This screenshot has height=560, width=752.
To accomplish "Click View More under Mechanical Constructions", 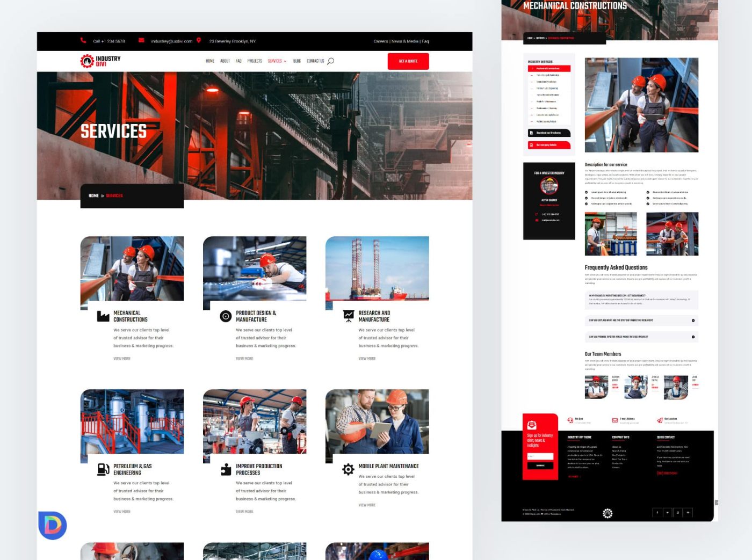I will coord(122,359).
